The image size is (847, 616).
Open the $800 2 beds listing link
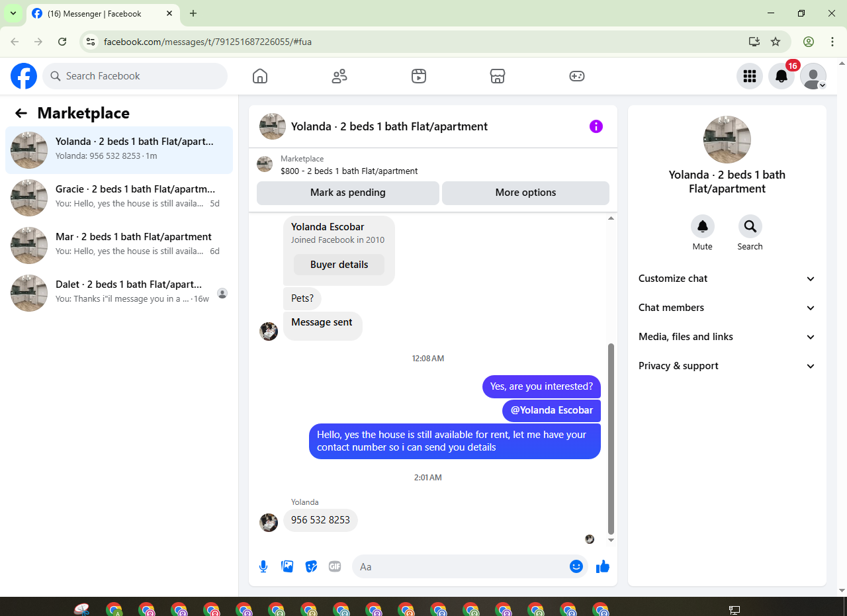349,171
